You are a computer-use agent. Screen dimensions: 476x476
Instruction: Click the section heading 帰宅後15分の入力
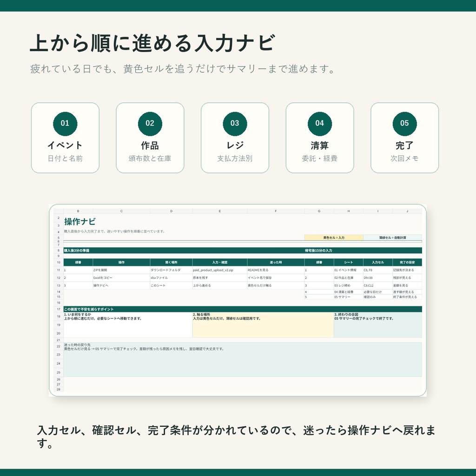coord(318,251)
